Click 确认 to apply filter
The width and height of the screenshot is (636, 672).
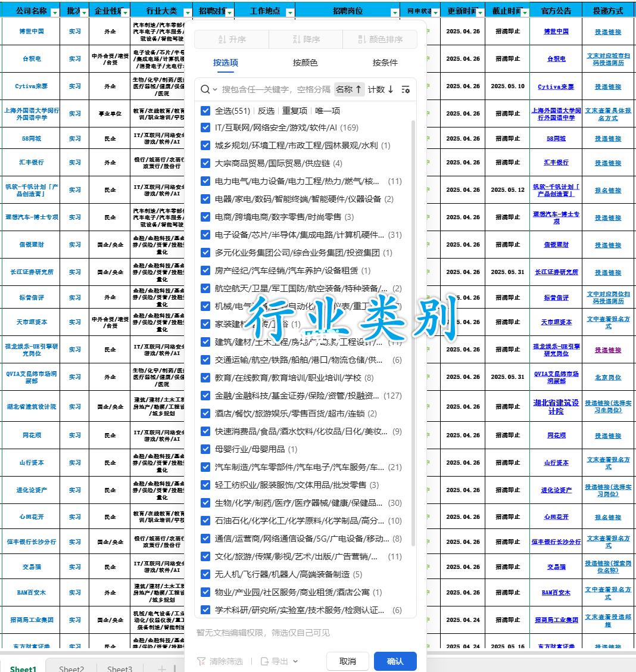[395, 661]
